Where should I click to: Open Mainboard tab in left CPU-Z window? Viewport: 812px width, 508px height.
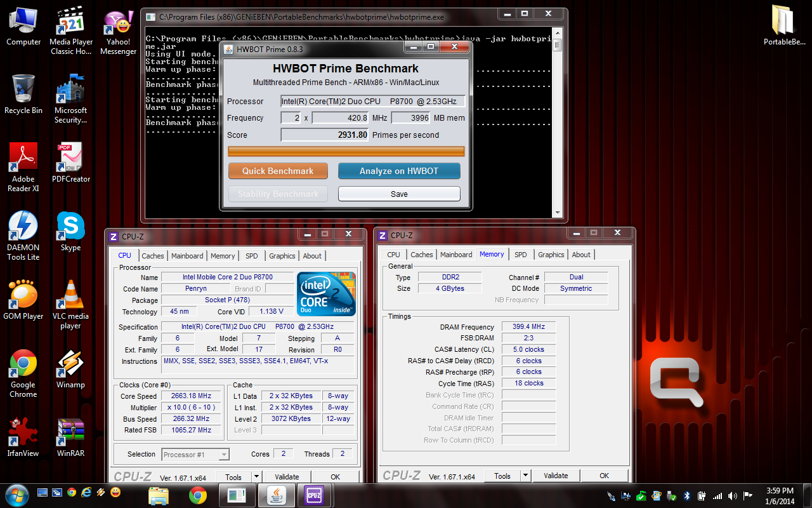coord(187,256)
